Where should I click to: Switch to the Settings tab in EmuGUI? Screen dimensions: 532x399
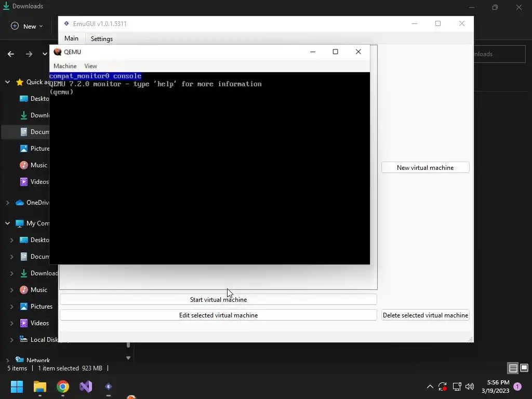[102, 38]
